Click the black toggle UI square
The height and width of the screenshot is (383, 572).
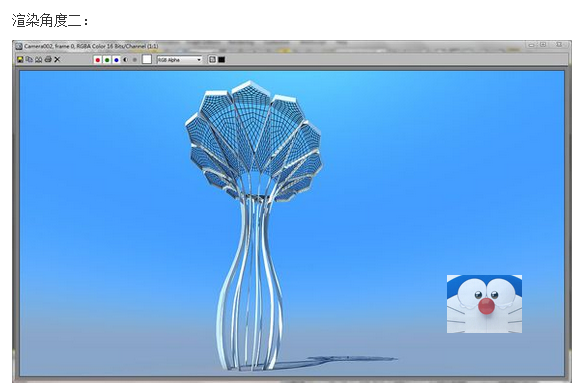pos(221,59)
